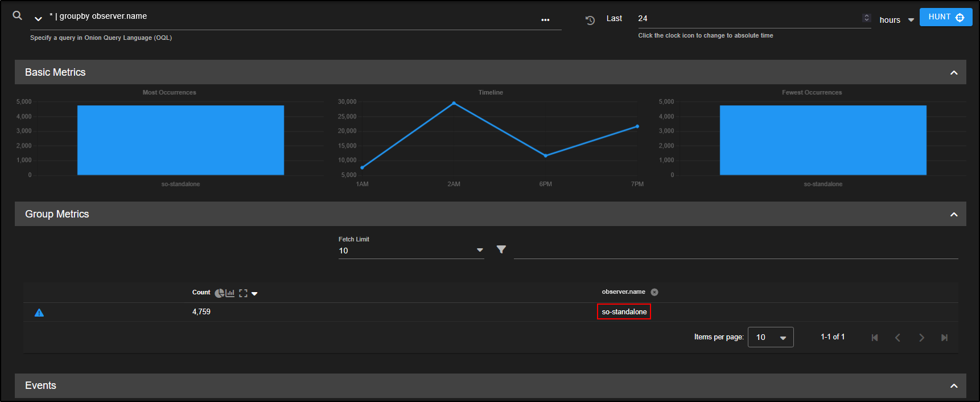The height and width of the screenshot is (402, 980).
Task: Expand the query history chevron
Action: tap(38, 19)
